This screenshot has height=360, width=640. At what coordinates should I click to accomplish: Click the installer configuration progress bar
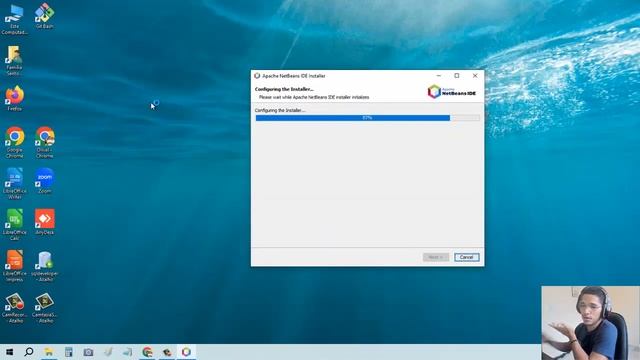(367, 118)
